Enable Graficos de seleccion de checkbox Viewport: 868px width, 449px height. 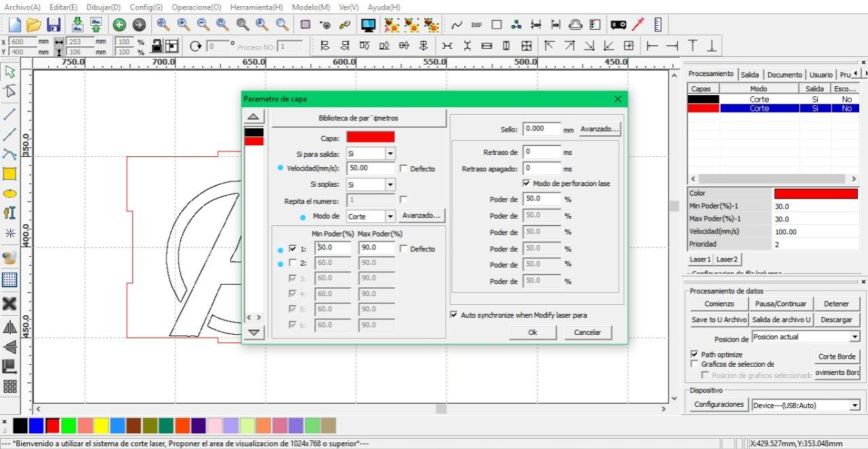[694, 364]
